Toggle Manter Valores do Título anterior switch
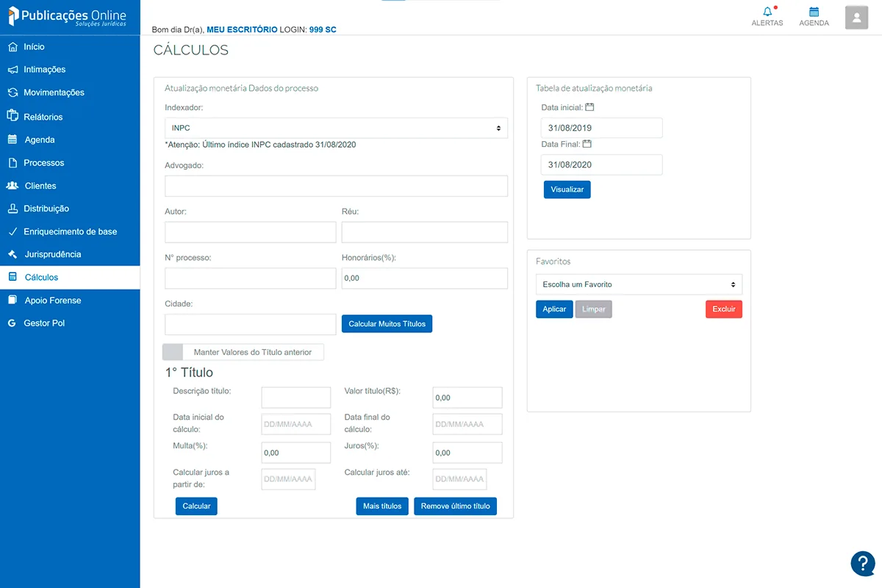This screenshot has height=588, width=882. (173, 352)
